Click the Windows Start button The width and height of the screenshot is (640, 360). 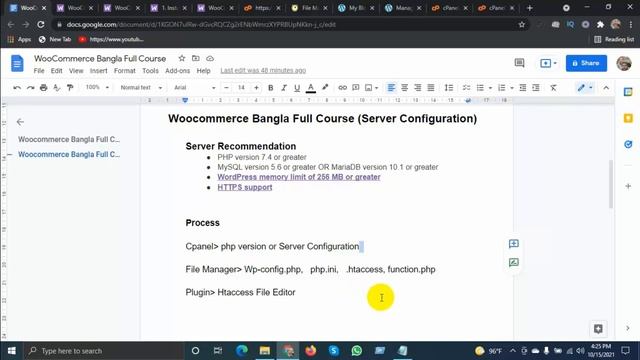point(11,351)
